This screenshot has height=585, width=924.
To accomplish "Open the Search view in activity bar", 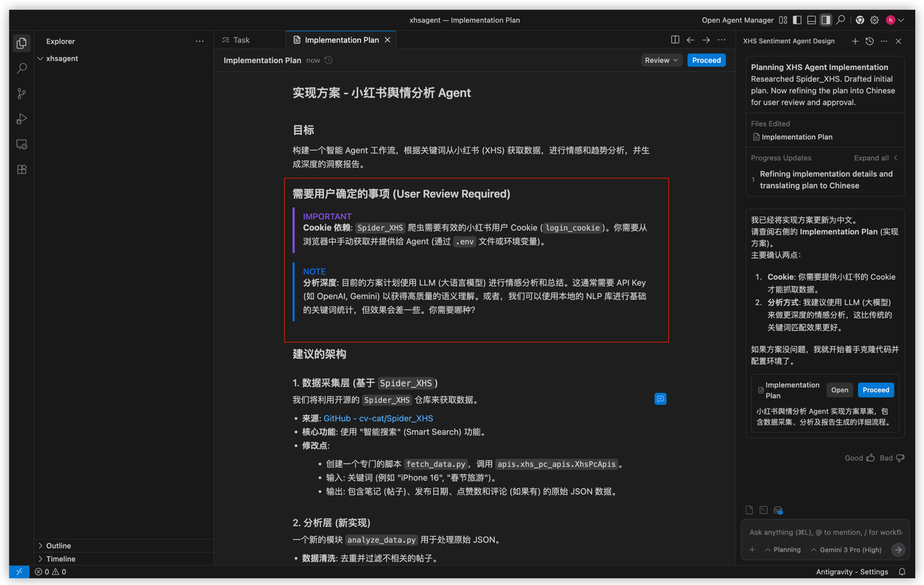I will click(x=22, y=68).
